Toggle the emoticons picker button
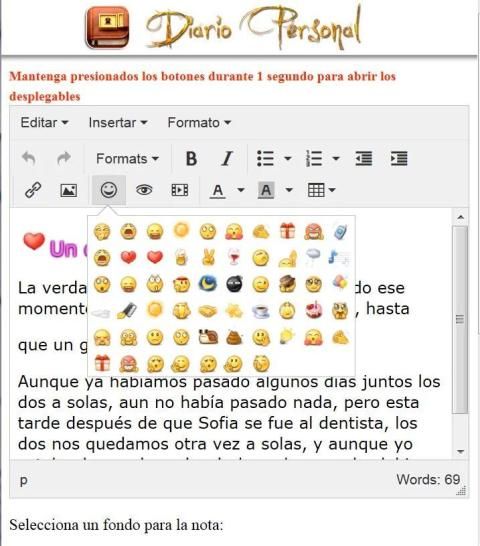Viewport: 480px width, 546px height. click(109, 190)
